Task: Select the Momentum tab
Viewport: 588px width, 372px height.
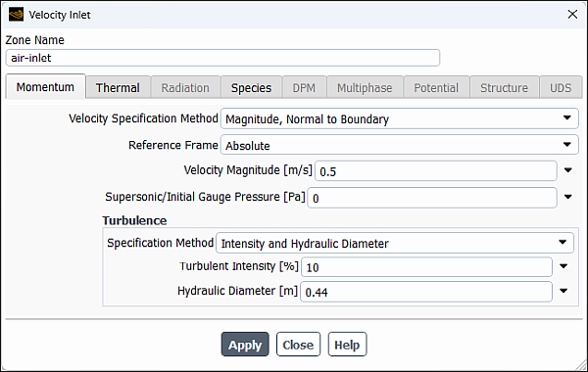Action: [x=45, y=87]
